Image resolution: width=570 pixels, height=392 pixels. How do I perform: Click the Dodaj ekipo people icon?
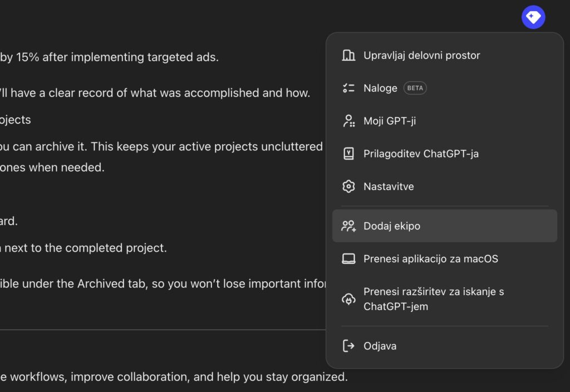pyautogui.click(x=348, y=226)
